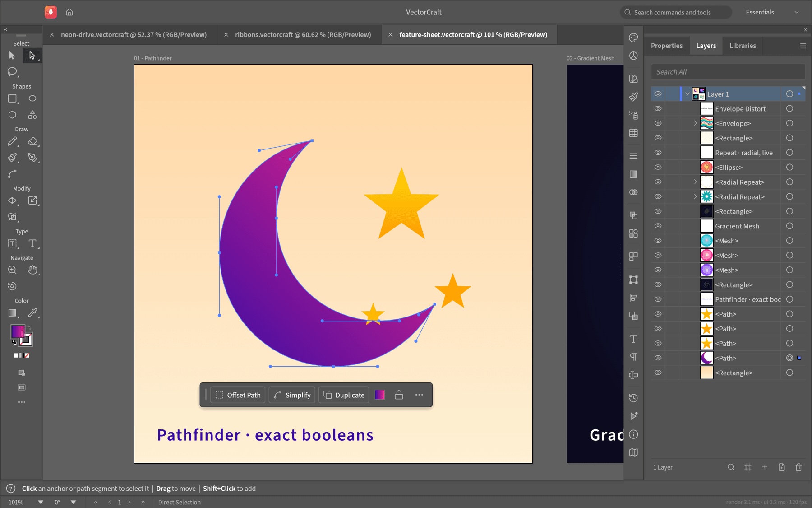Click the Search All layers field

click(x=728, y=72)
